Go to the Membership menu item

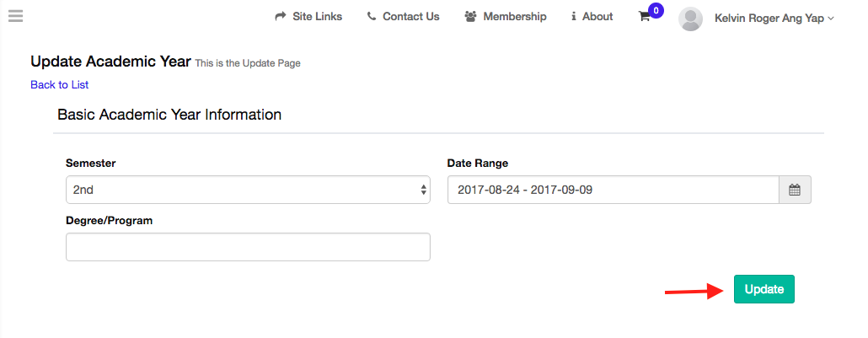tap(514, 17)
